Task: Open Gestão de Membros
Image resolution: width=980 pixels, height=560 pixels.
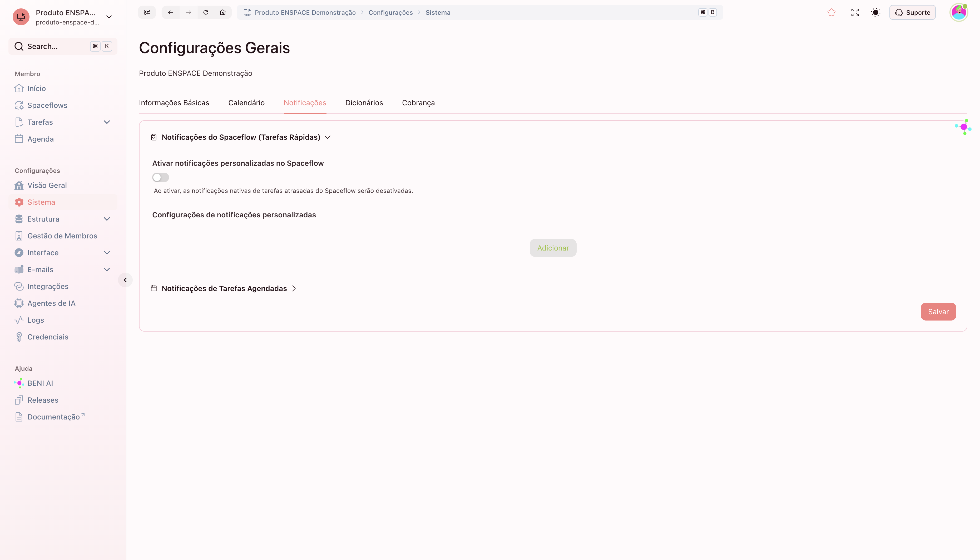Action: (x=63, y=236)
